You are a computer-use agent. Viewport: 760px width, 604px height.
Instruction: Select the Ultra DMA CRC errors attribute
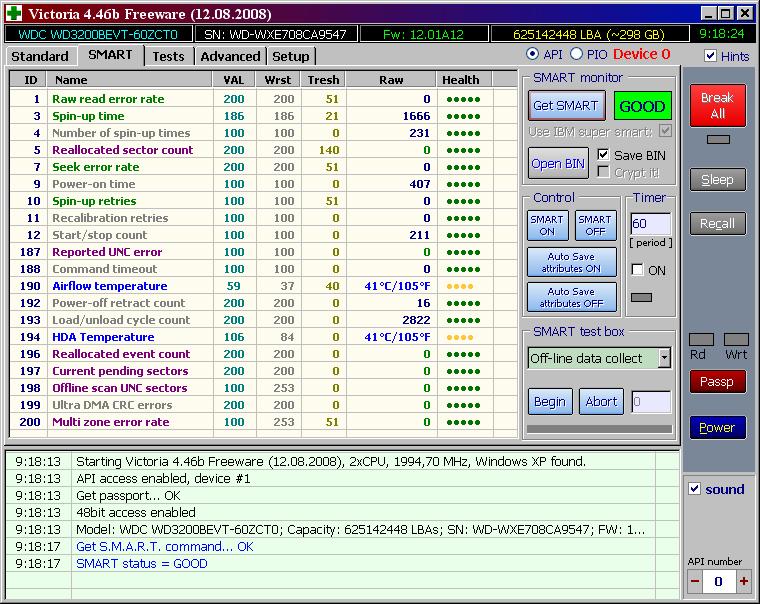[263, 405]
